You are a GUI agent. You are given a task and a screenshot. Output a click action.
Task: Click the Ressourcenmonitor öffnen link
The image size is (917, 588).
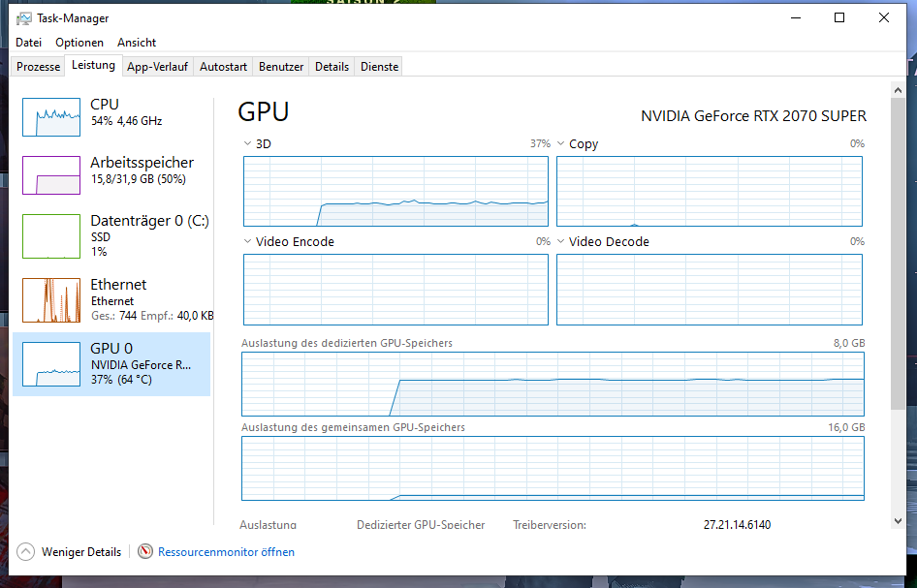[226, 552]
